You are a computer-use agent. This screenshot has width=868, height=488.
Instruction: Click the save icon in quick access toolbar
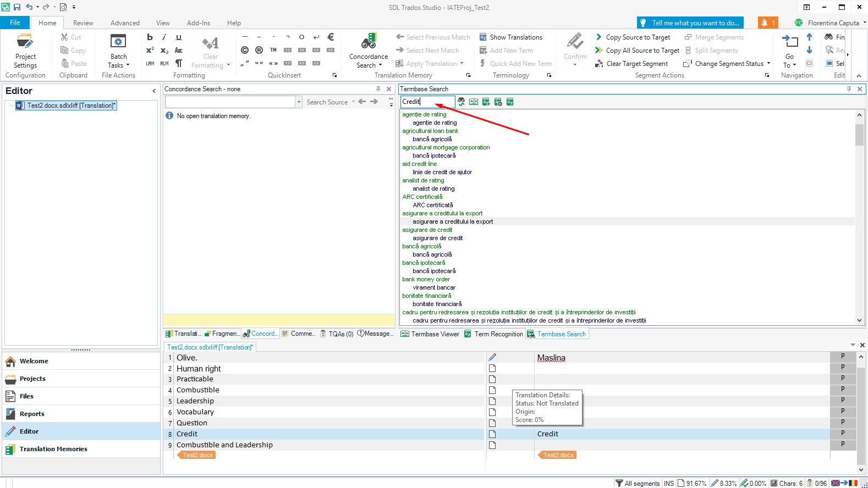17,7
